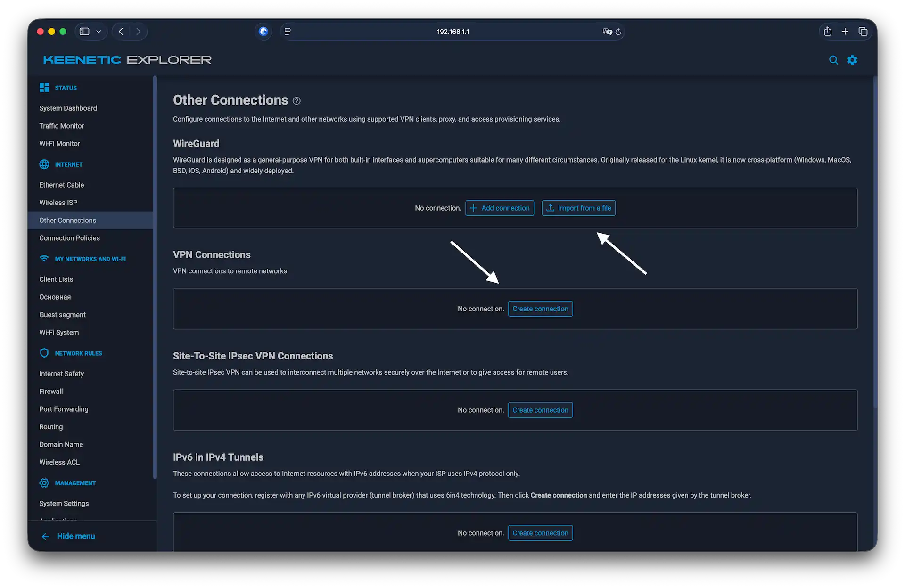This screenshot has height=588, width=905.
Task: Open sidebar options dropdown chevron
Action: click(x=99, y=32)
